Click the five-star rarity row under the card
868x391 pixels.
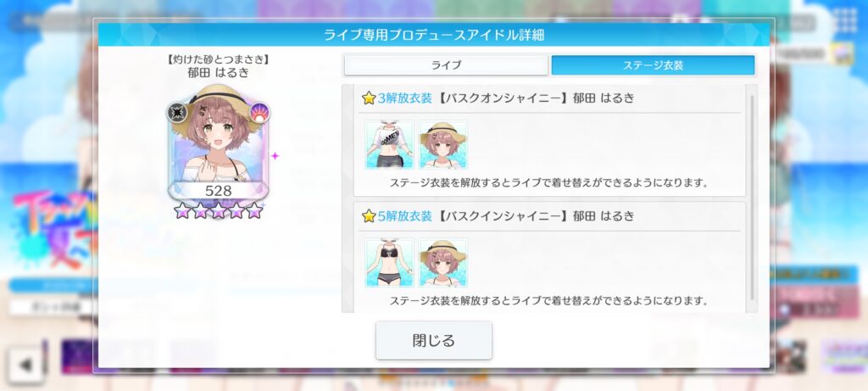(x=218, y=210)
